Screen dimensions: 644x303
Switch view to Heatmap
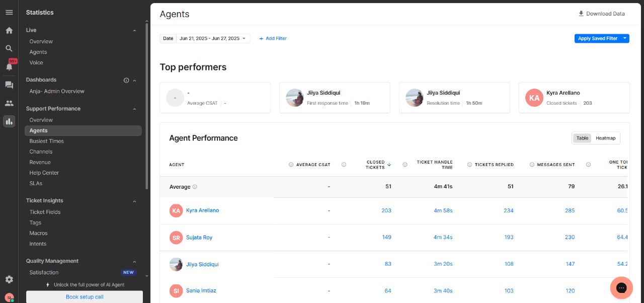coord(605,138)
